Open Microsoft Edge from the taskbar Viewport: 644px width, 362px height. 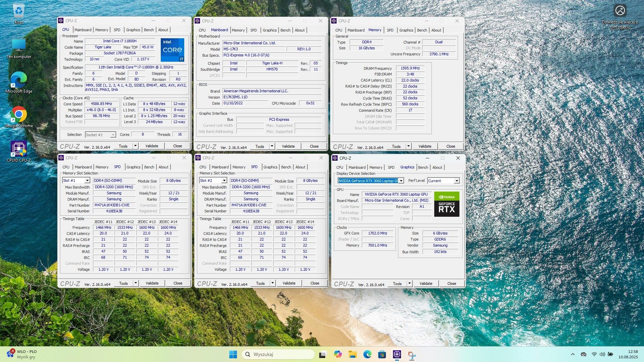click(x=367, y=354)
